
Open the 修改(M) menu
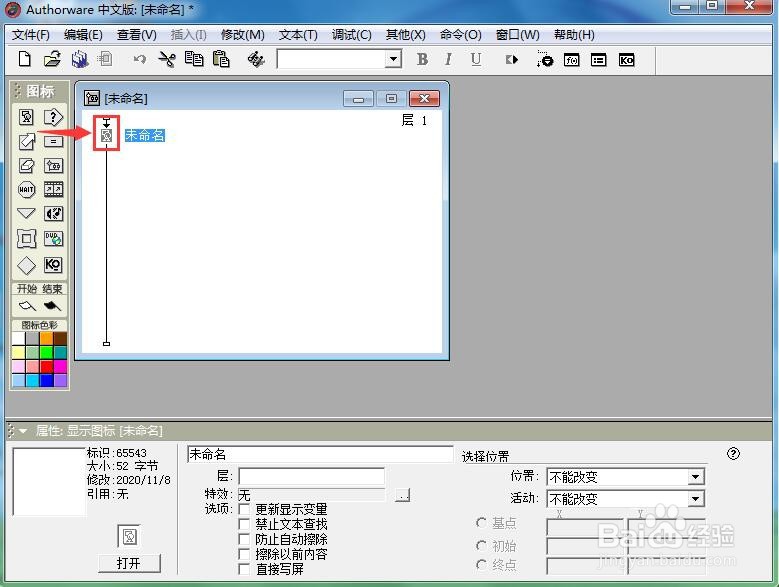(x=242, y=35)
